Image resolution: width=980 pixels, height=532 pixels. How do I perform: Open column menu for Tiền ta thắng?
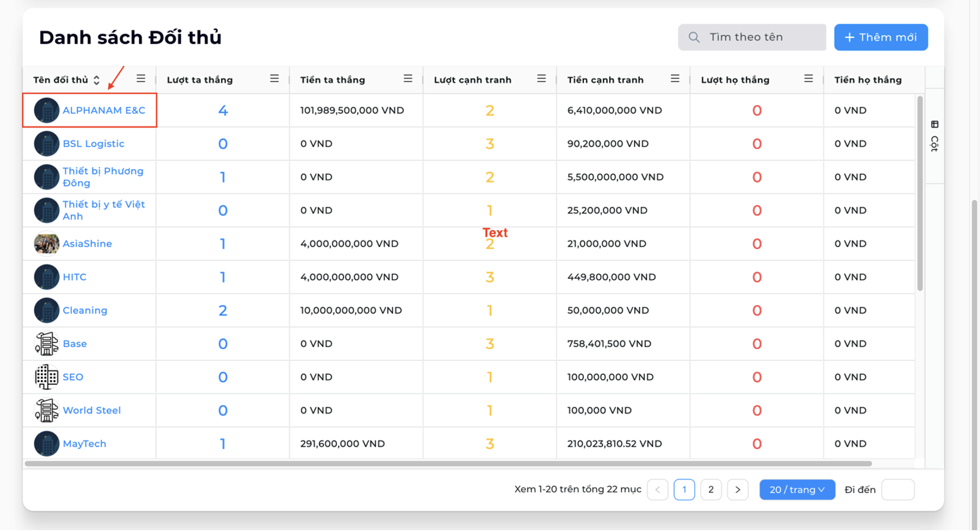coord(408,79)
